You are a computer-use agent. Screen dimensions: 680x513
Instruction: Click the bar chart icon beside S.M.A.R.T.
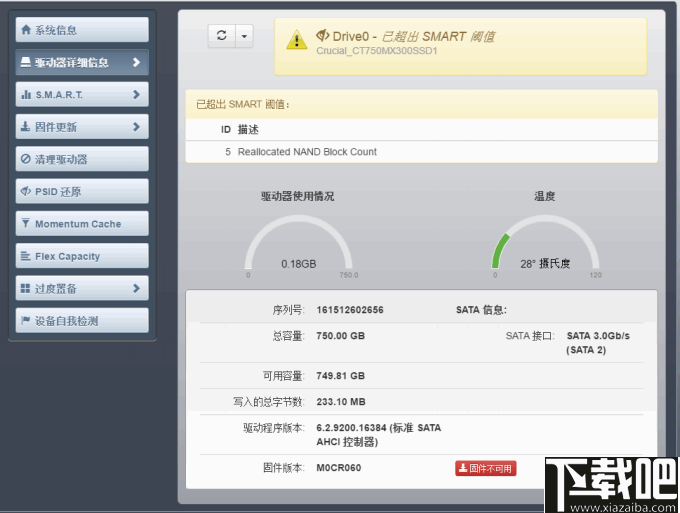pos(26,94)
